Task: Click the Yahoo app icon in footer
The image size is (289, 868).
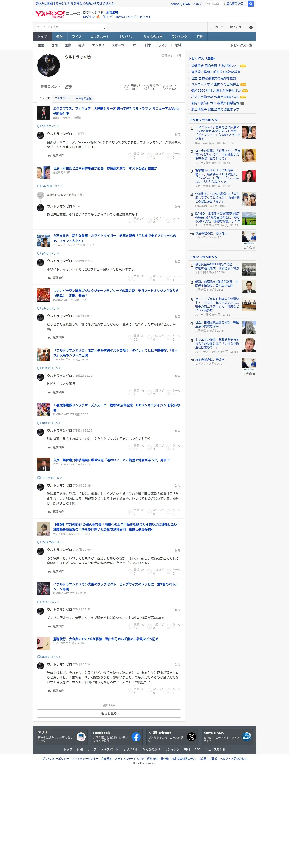Action: click(81, 737)
